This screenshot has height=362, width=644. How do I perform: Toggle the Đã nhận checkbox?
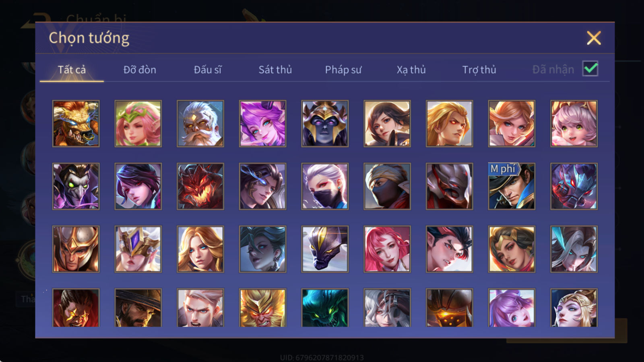(x=590, y=69)
